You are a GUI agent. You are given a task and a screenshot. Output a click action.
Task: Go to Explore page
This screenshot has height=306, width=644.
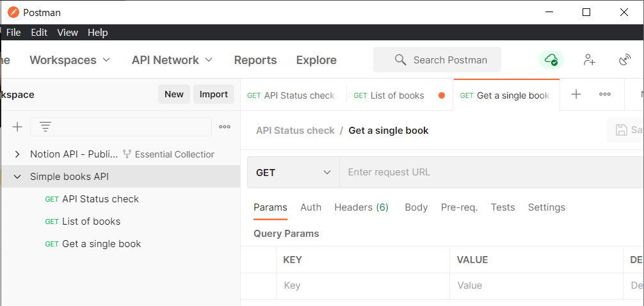point(316,60)
